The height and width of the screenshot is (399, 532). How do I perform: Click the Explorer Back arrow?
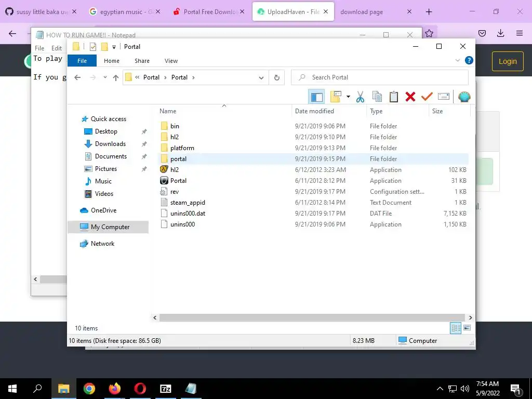pyautogui.click(x=77, y=77)
